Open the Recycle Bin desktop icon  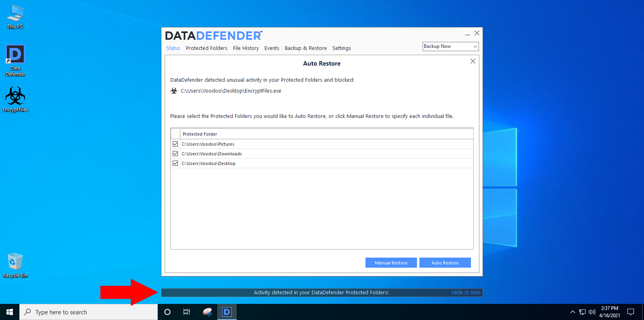coord(15,265)
